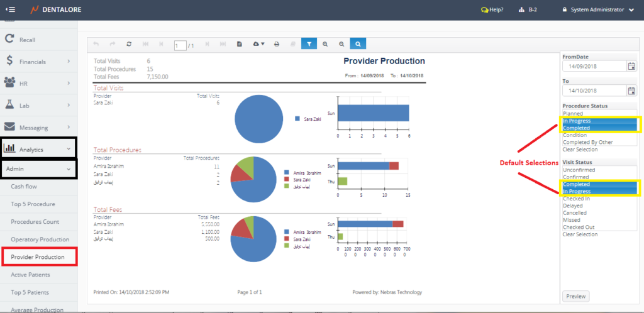Open the search icon in report toolbar

357,44
